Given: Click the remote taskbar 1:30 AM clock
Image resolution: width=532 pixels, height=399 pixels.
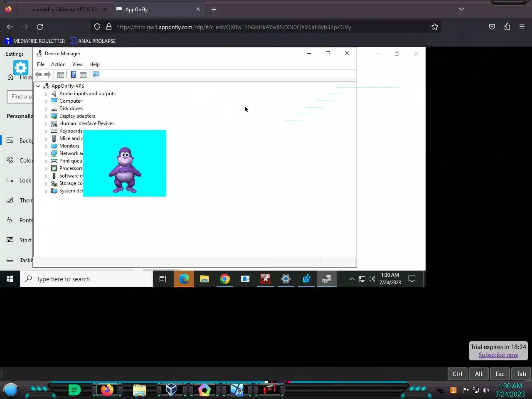Looking at the screenshot, I should (x=390, y=279).
